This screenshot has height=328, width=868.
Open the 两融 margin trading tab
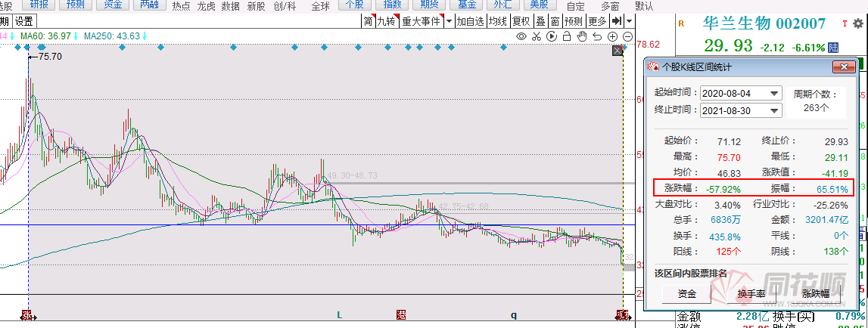pos(148,5)
